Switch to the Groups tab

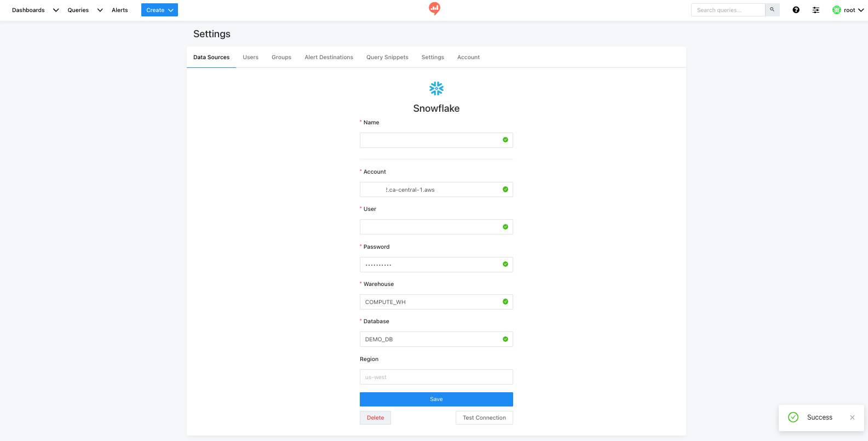click(x=281, y=57)
